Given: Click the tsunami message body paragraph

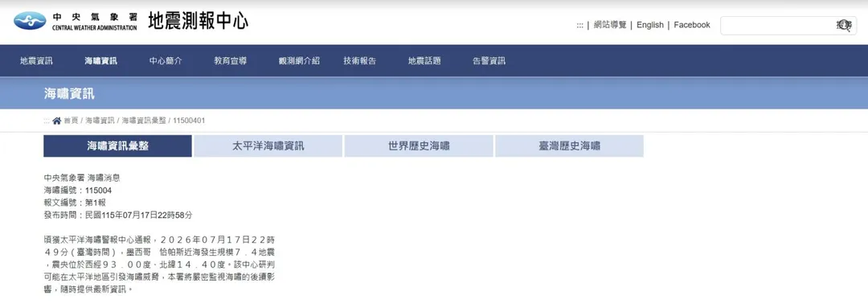Looking at the screenshot, I should pyautogui.click(x=159, y=265).
